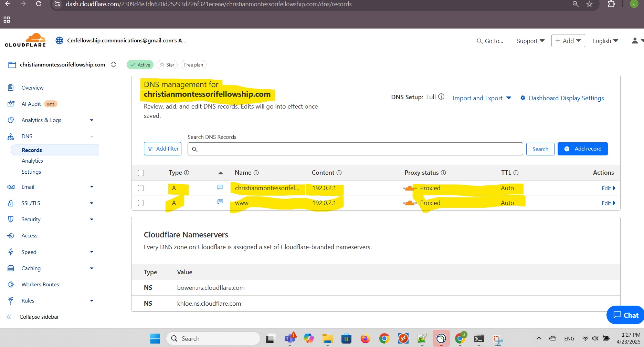Click the Search button for DNS records
The height and width of the screenshot is (347, 644).
540,149
